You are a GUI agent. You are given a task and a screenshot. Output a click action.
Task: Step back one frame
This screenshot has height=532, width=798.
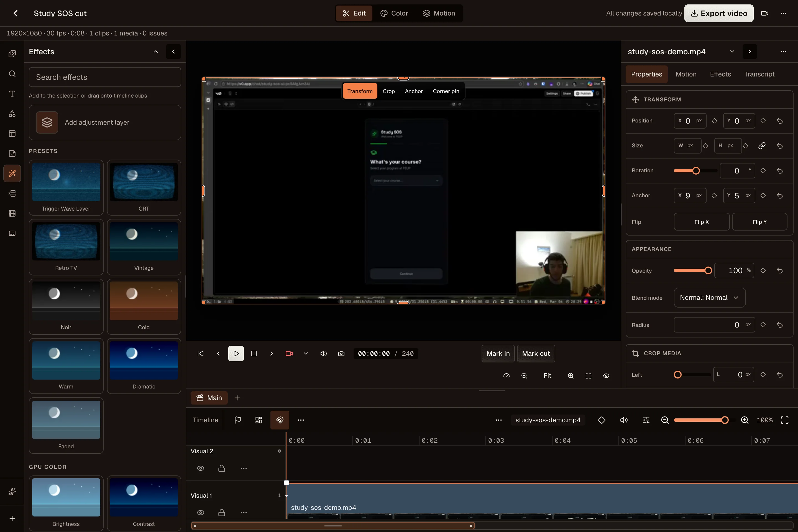(x=218, y=354)
